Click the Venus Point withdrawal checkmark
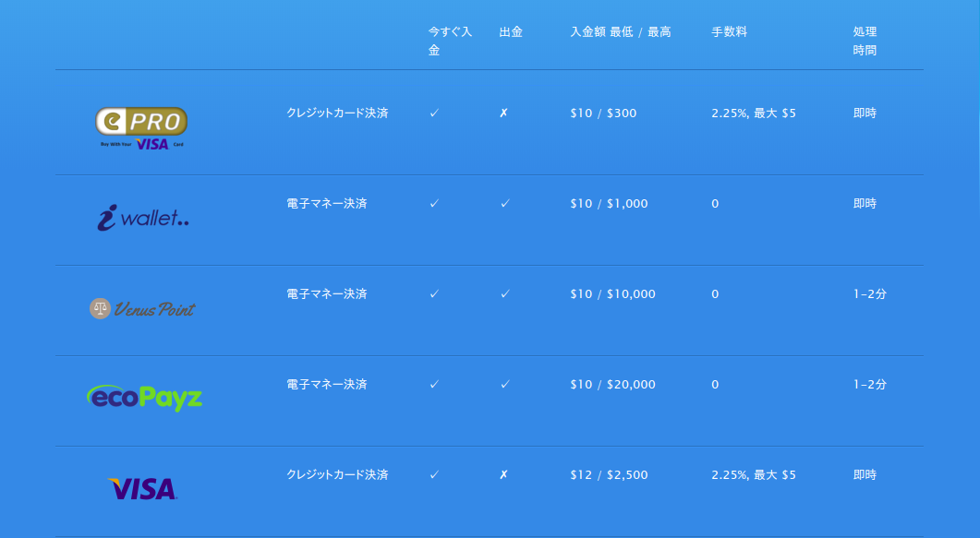 click(x=505, y=294)
